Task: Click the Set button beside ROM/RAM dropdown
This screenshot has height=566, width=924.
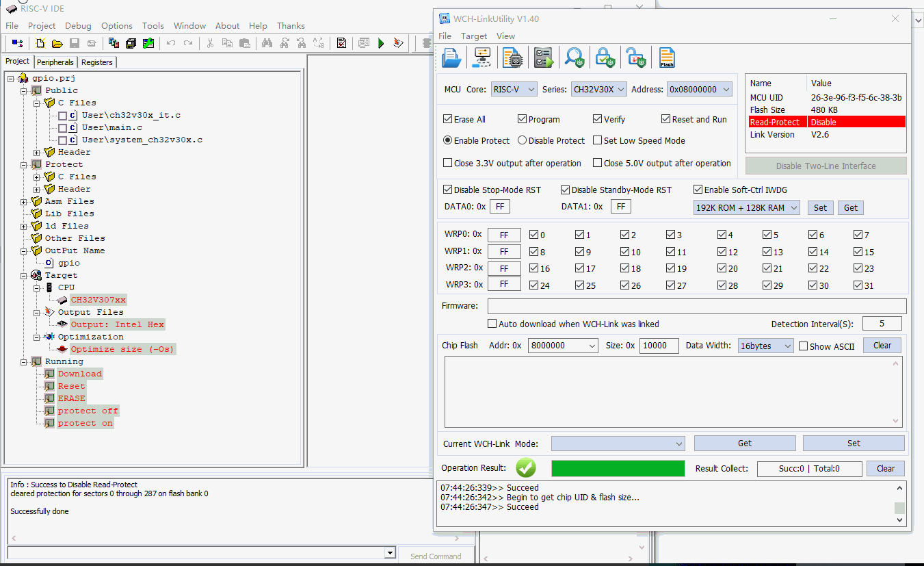Action: click(821, 207)
